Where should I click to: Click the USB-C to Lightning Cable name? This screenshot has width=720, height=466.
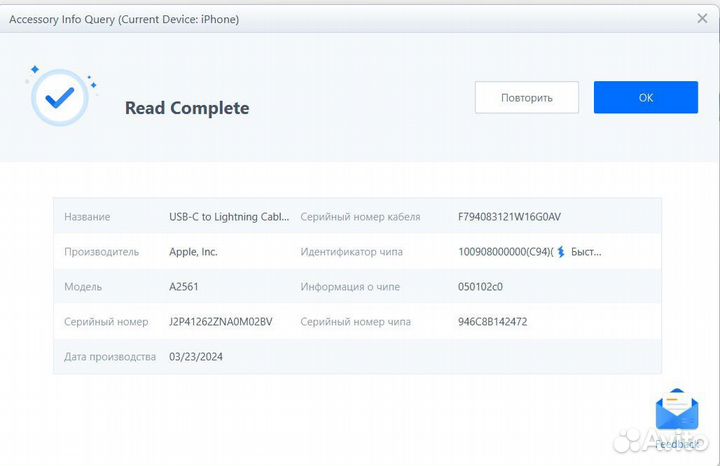[x=229, y=217]
